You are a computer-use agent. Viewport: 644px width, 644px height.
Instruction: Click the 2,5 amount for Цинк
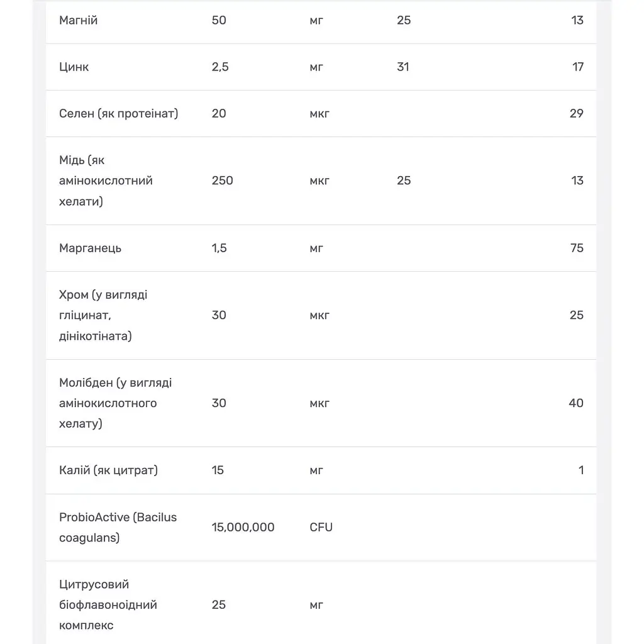point(220,67)
